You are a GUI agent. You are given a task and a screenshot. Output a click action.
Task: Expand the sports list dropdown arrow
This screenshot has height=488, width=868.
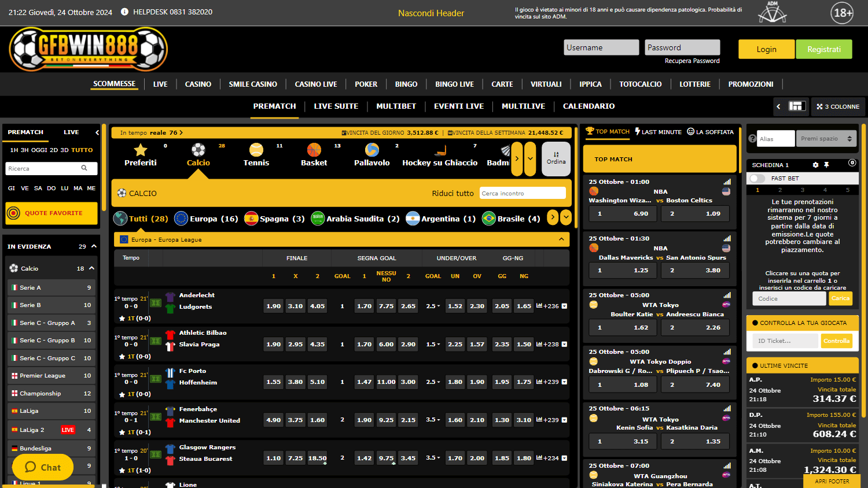pyautogui.click(x=530, y=158)
